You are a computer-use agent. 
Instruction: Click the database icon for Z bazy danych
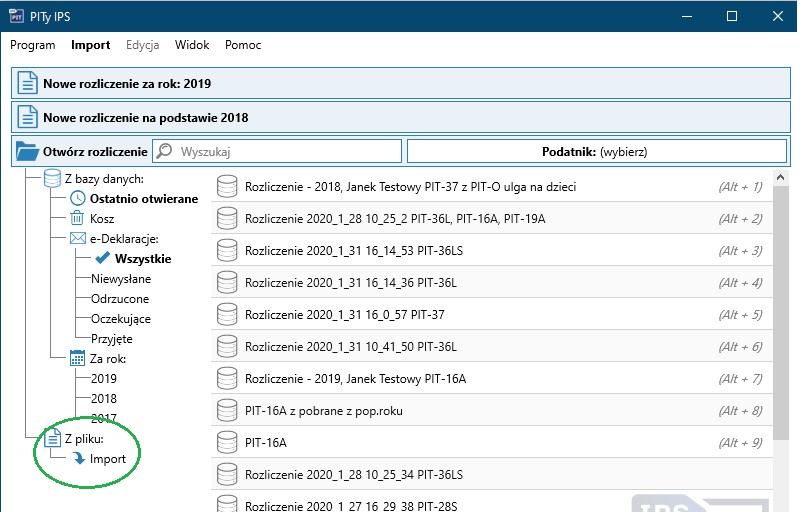click(x=52, y=179)
